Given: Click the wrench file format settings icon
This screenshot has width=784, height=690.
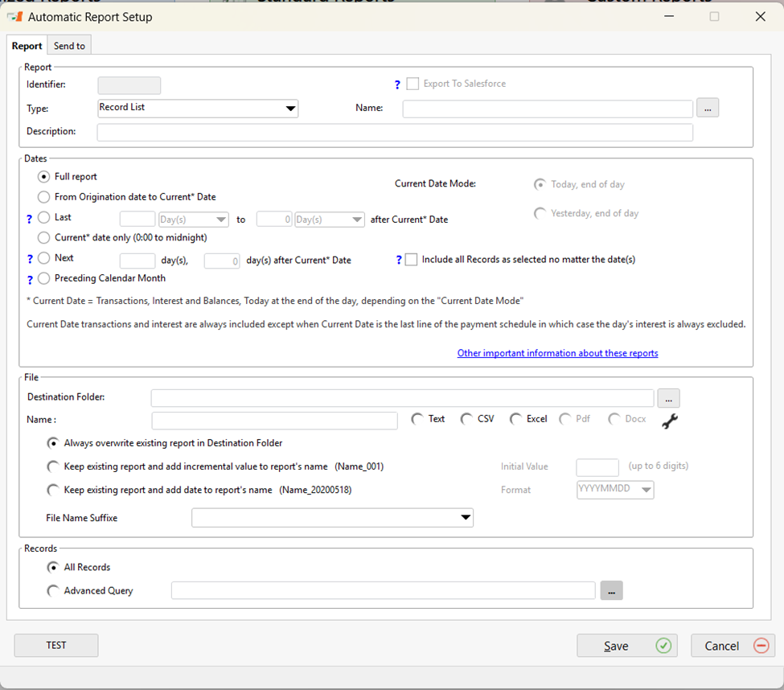Looking at the screenshot, I should 670,421.
